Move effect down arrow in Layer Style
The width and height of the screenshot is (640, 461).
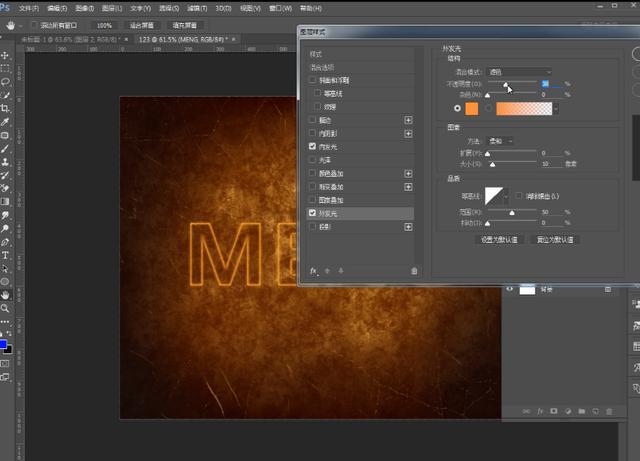pos(341,271)
